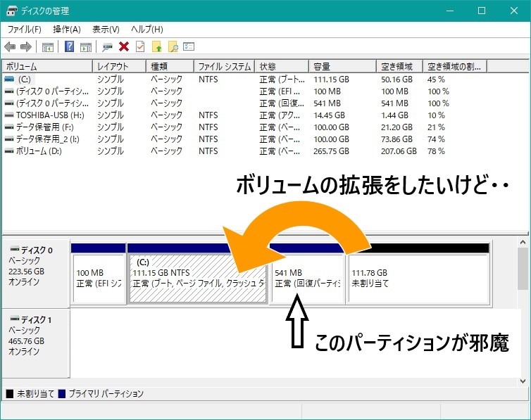The height and width of the screenshot is (420, 531).
Task: Click the connect/rescan disk toolbar icon
Action: pos(107,47)
